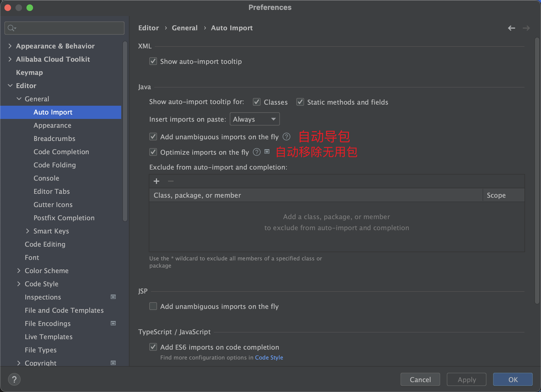Screen dimensions: 541x392
Task: Toggle Static methods and fields checkbox
Action: coord(300,102)
